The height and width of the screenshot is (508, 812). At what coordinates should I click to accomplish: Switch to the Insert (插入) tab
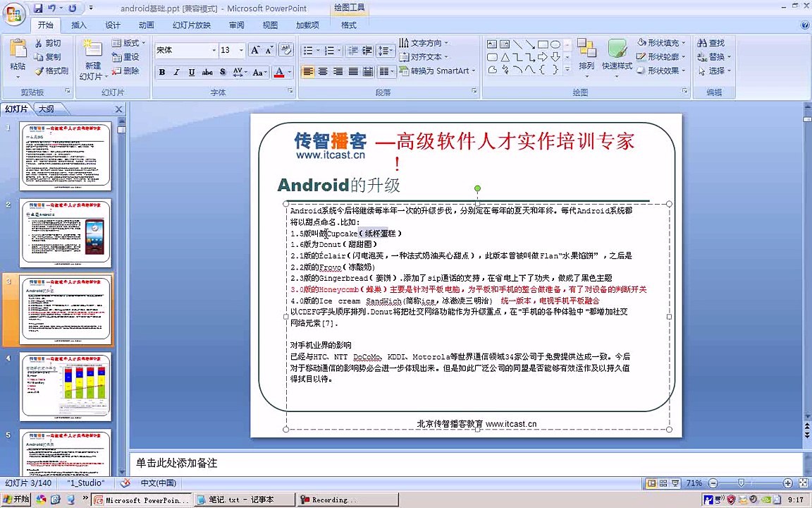coord(79,25)
